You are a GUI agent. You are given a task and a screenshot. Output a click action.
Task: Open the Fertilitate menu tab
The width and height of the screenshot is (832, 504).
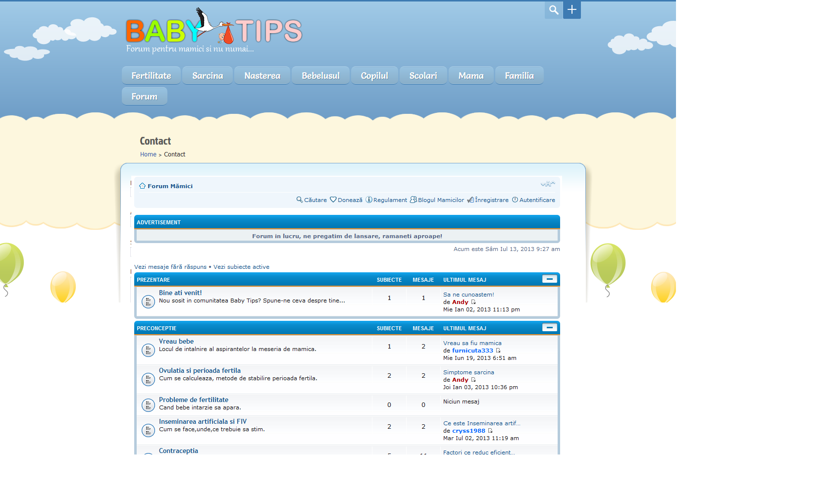tap(151, 76)
